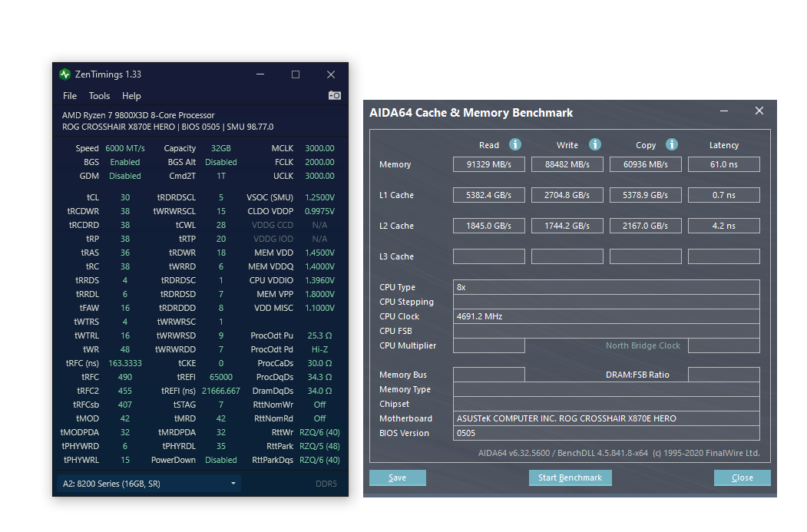Click the L1 Cache Copy 5378.9 GB/s field
807x532 pixels.
(646, 196)
